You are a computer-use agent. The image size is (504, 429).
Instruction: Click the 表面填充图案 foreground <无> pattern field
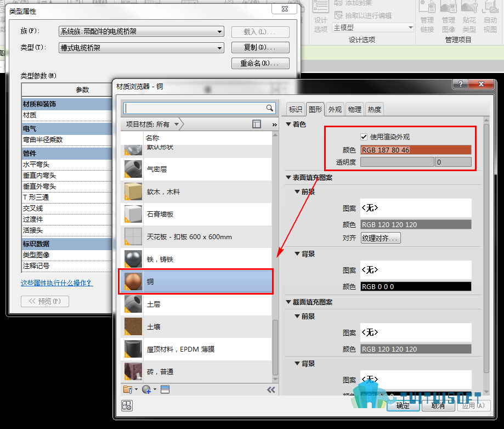(x=416, y=208)
